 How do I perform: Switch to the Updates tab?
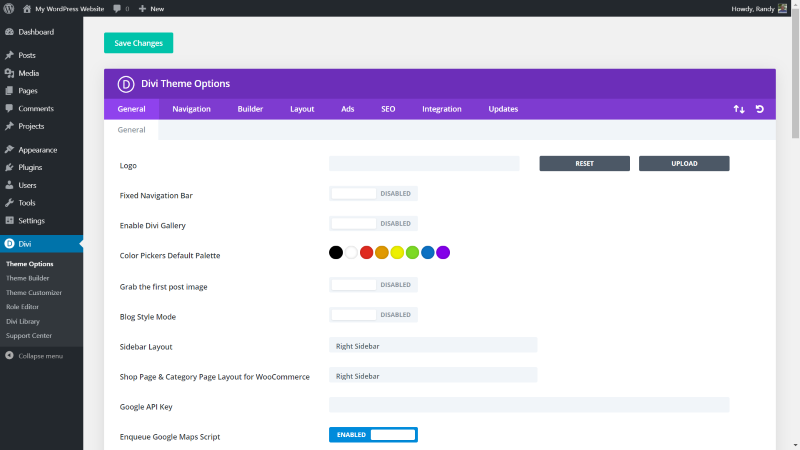click(503, 109)
